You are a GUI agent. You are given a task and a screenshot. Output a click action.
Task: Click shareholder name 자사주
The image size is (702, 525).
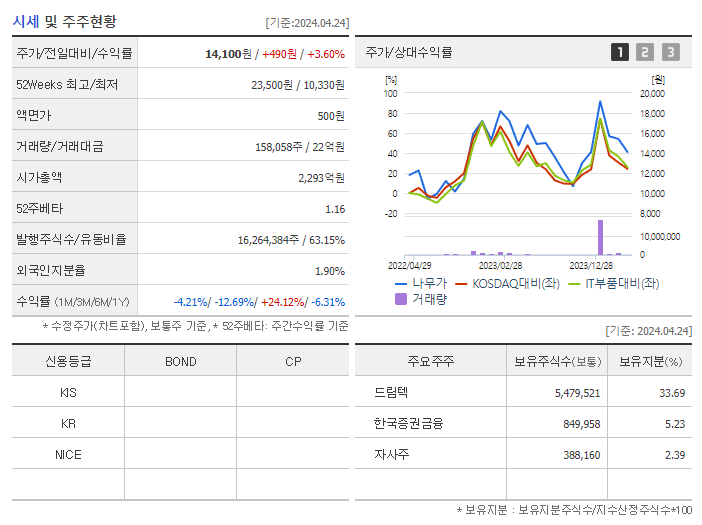[x=392, y=454]
